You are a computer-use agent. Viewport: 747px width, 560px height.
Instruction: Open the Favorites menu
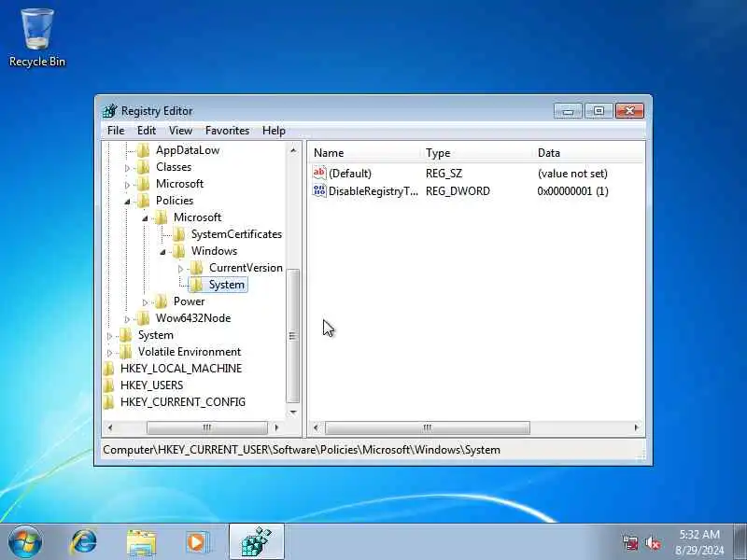[227, 131]
